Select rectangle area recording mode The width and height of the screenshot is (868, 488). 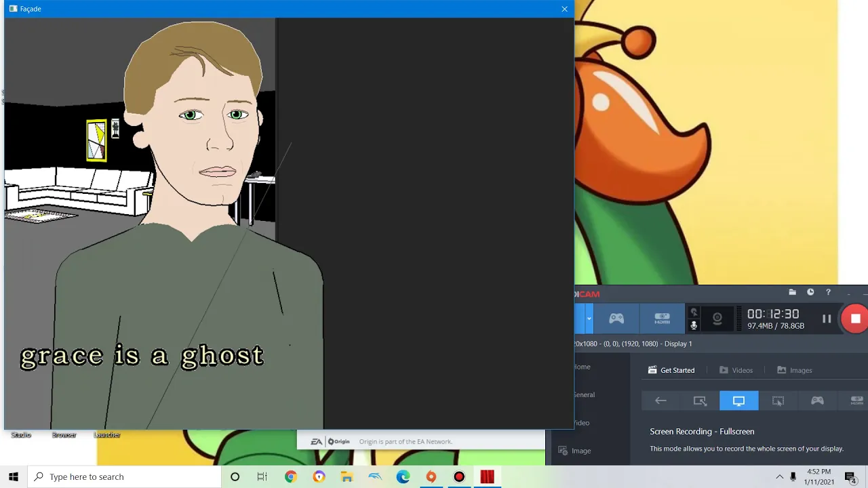pyautogui.click(x=700, y=401)
